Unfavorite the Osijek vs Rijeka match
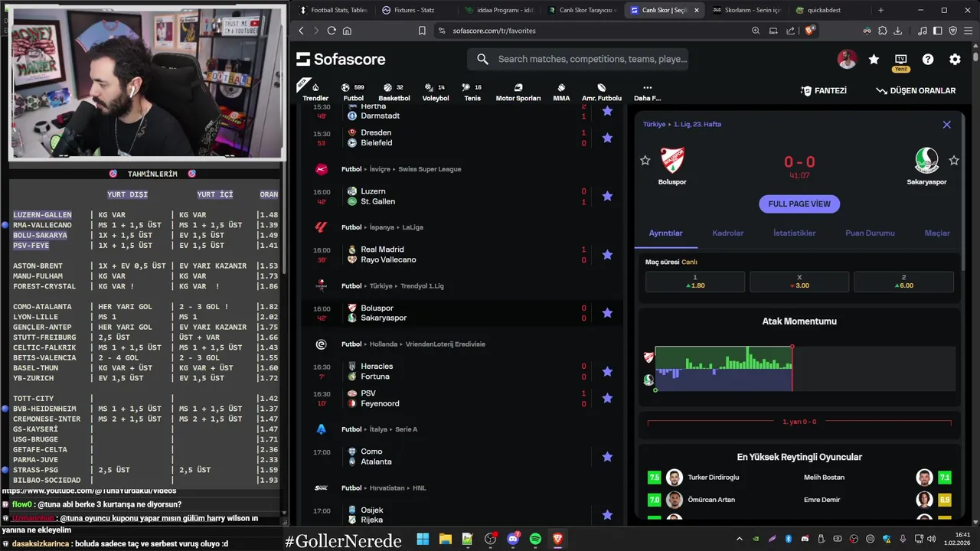This screenshot has height=551, width=980. 607,515
